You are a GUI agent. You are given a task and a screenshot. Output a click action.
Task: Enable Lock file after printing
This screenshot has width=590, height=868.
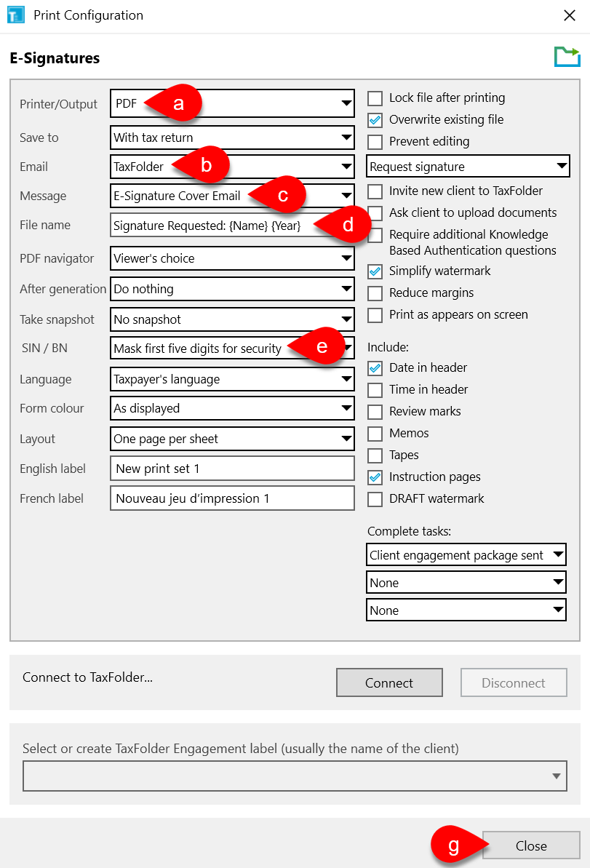click(x=375, y=98)
